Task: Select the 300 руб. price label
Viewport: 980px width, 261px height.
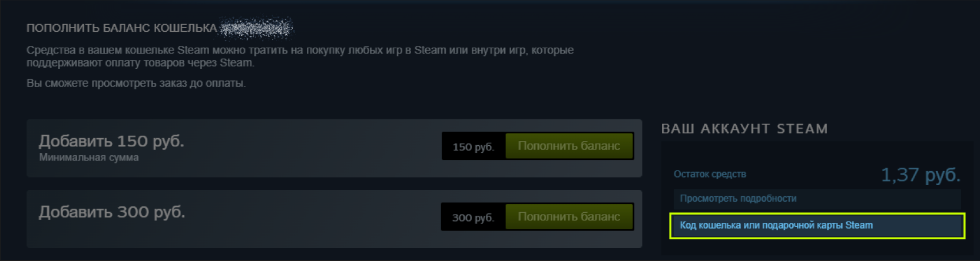Action: click(473, 217)
